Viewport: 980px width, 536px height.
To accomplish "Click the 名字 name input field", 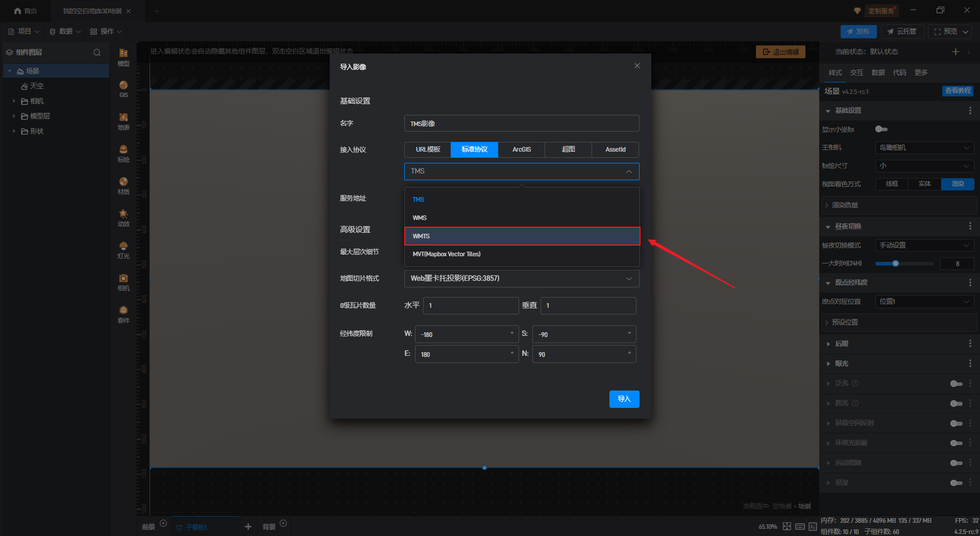I will pyautogui.click(x=521, y=124).
